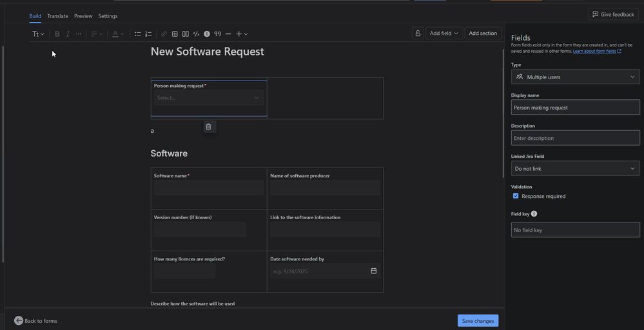Screen dimensions: 644x330
Task: Click the lock icon beside Add field
Action: click(x=418, y=34)
